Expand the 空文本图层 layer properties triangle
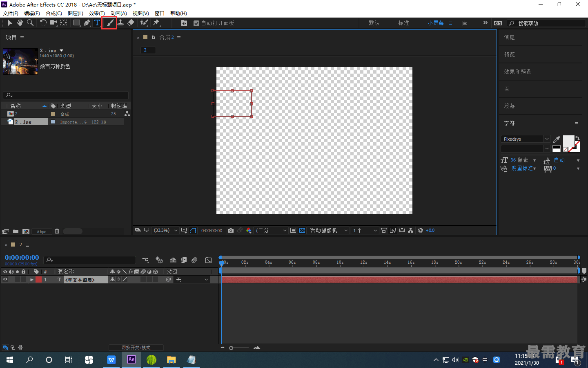The width and height of the screenshot is (588, 368). point(32,280)
